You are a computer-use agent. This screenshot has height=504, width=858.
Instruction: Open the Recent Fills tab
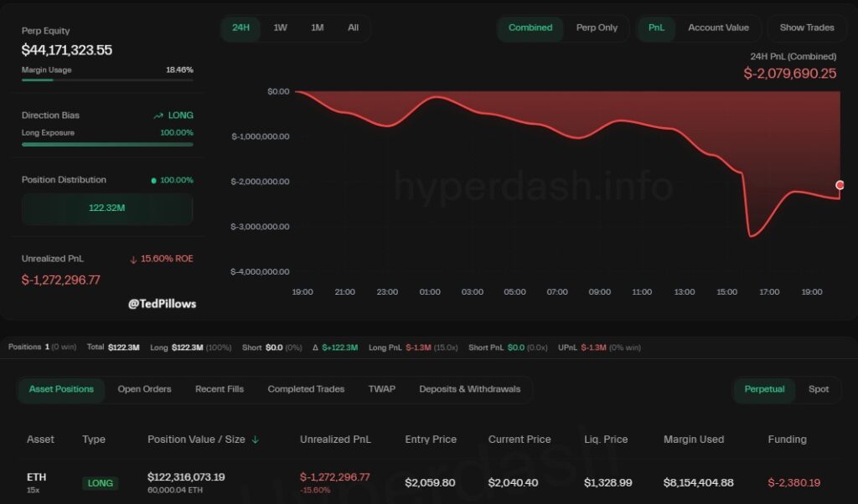click(220, 389)
